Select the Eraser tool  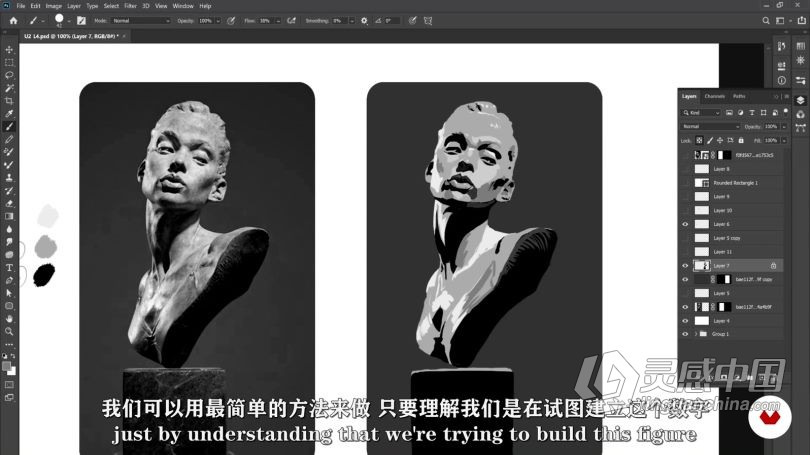pyautogui.click(x=9, y=203)
